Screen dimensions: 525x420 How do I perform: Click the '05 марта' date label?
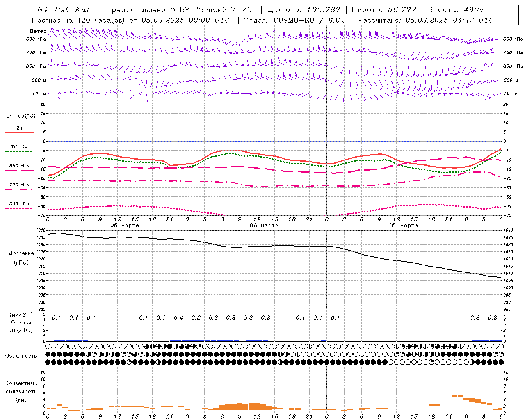125,226
